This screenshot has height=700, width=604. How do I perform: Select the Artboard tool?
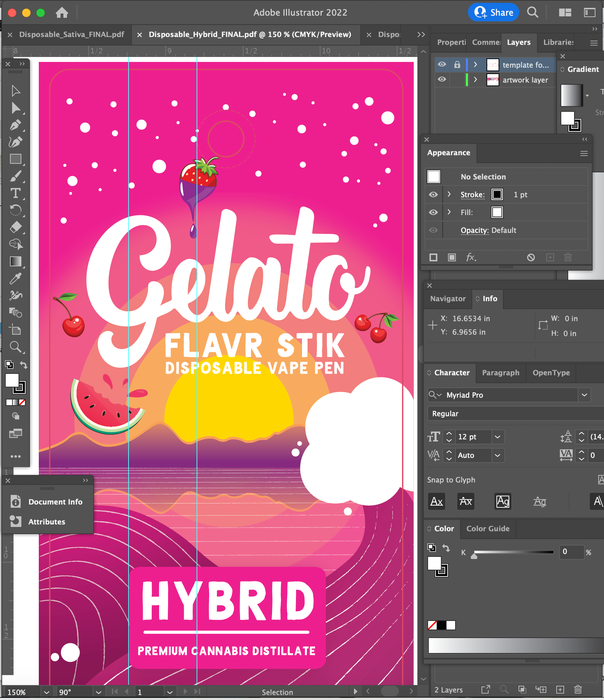tap(16, 330)
